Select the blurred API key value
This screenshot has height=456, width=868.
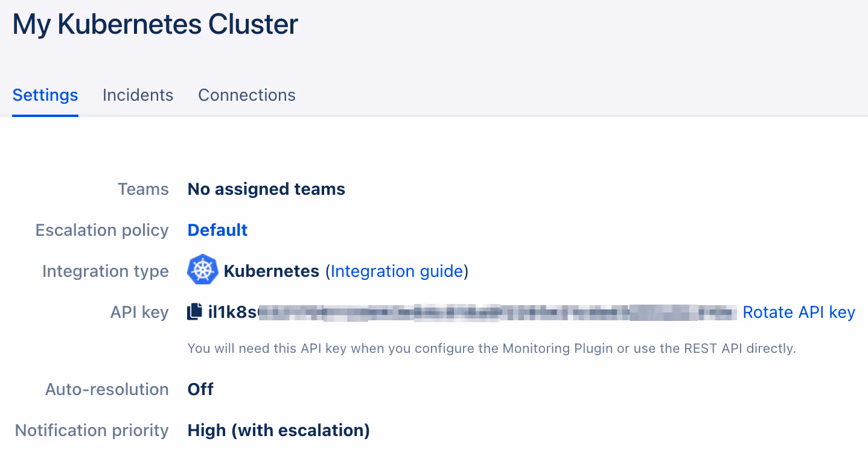tap(472, 312)
